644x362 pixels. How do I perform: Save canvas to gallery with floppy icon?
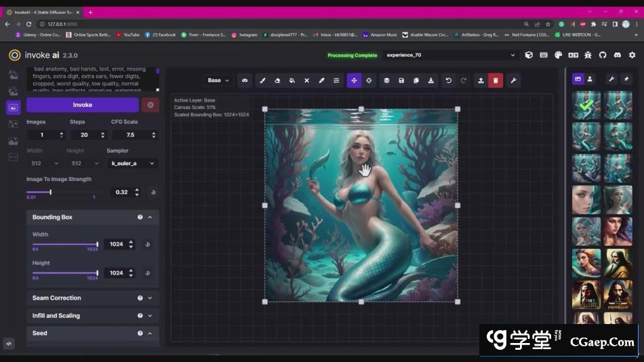(401, 81)
